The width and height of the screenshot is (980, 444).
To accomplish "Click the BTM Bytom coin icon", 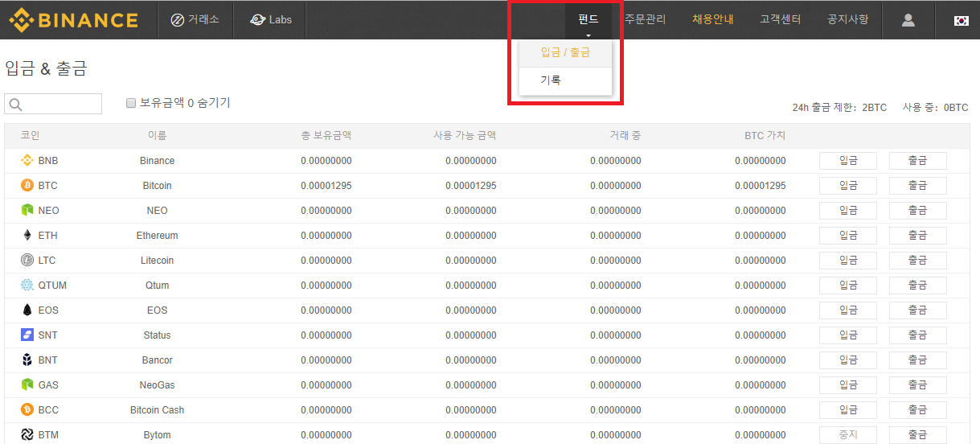I will (x=27, y=435).
